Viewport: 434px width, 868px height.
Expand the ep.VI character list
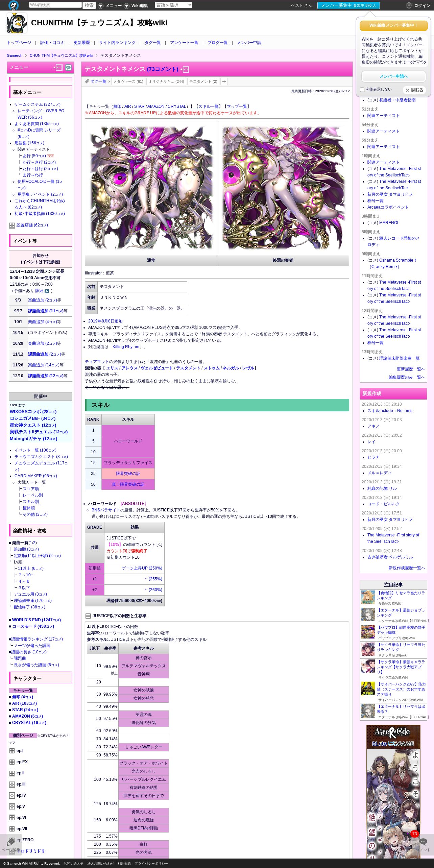(12, 818)
